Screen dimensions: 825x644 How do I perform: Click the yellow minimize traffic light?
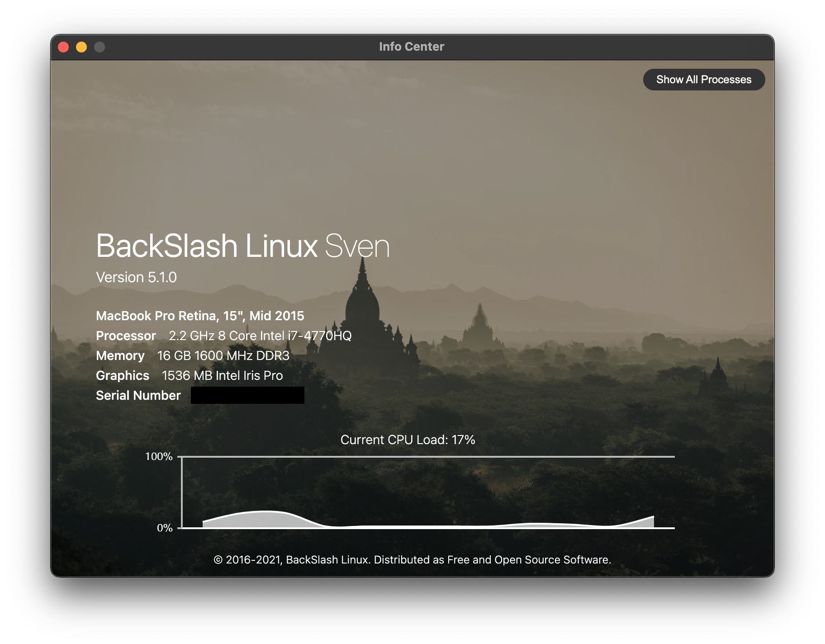[81, 47]
